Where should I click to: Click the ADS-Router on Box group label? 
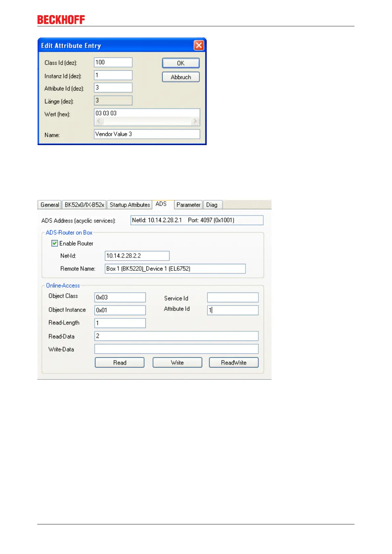point(69,233)
